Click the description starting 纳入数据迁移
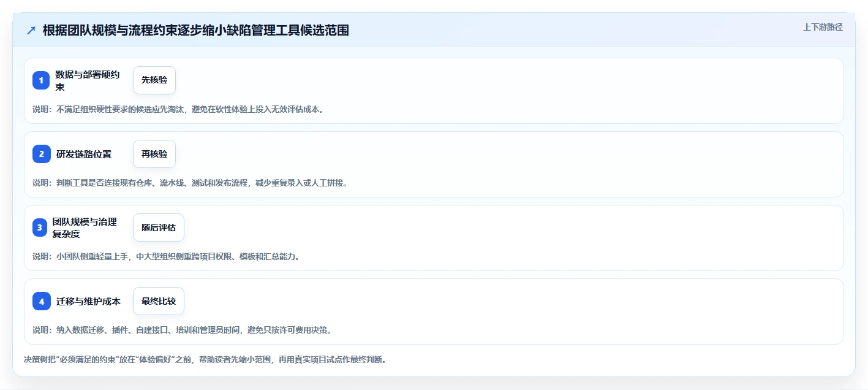 point(182,330)
